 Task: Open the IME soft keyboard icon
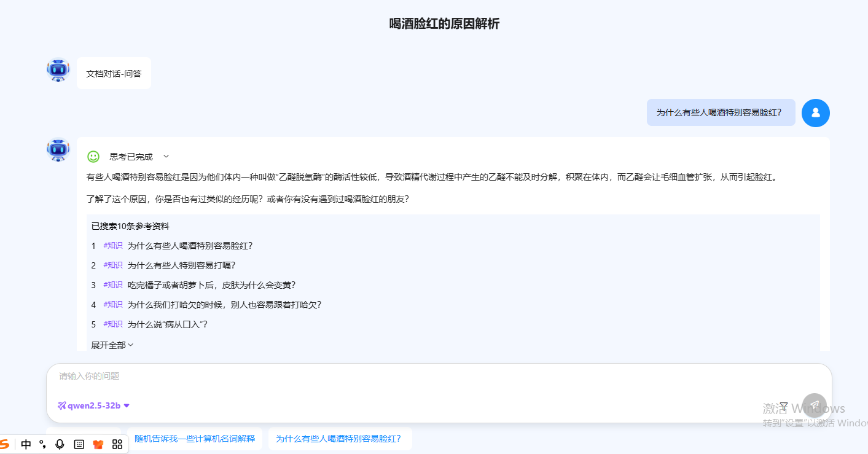coord(79,444)
